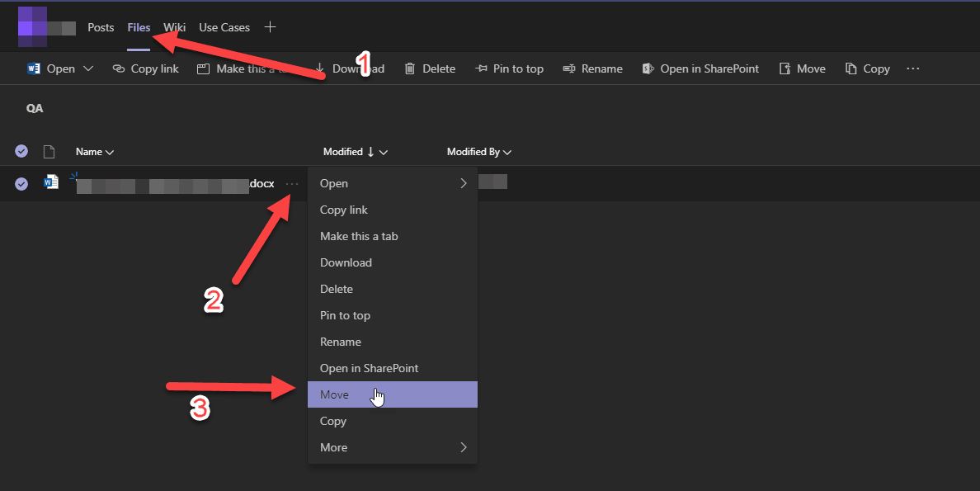Screen dimensions: 980x491
Task: Expand the Open dropdown arrow in toolbar
Action: click(x=89, y=69)
